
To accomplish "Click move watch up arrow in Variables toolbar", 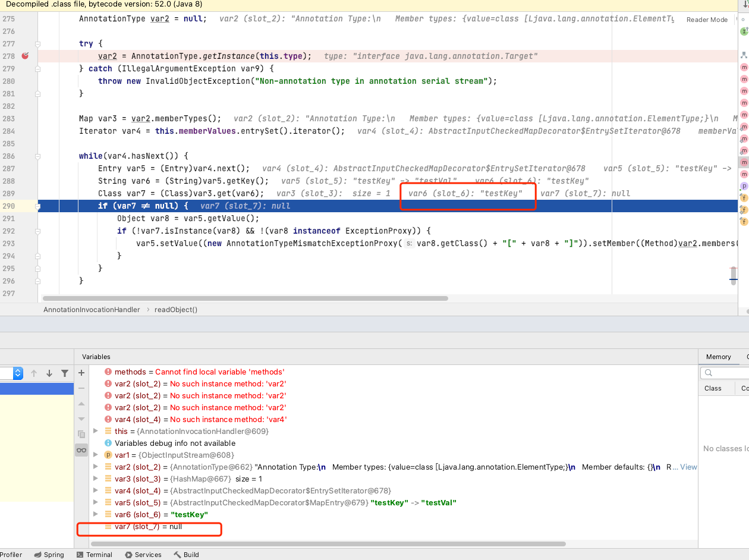I will click(81, 404).
